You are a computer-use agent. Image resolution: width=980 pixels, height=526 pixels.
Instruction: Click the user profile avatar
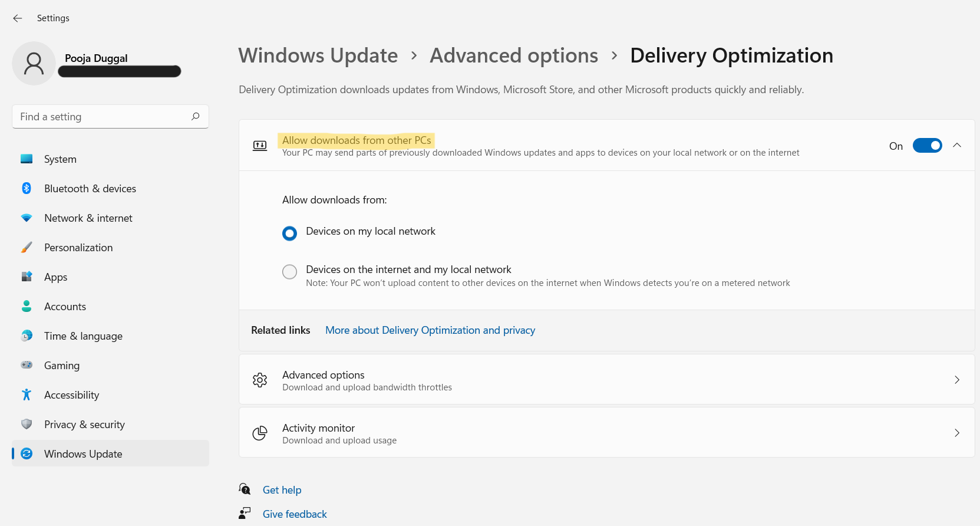34,64
